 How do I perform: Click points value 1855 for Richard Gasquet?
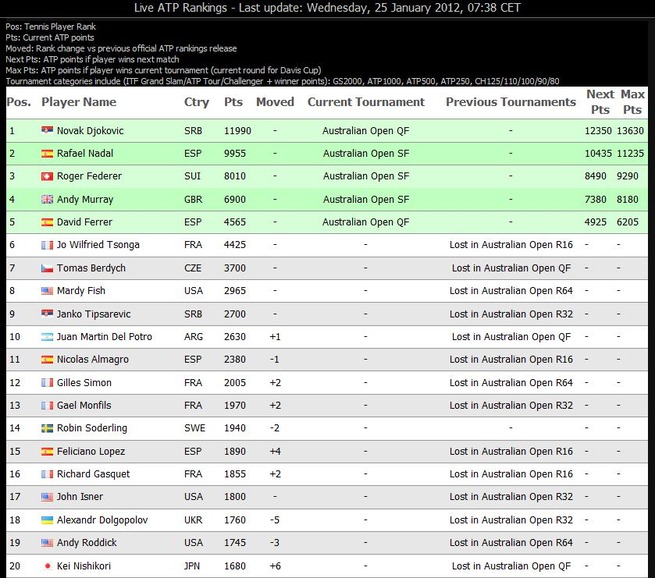[235, 474]
